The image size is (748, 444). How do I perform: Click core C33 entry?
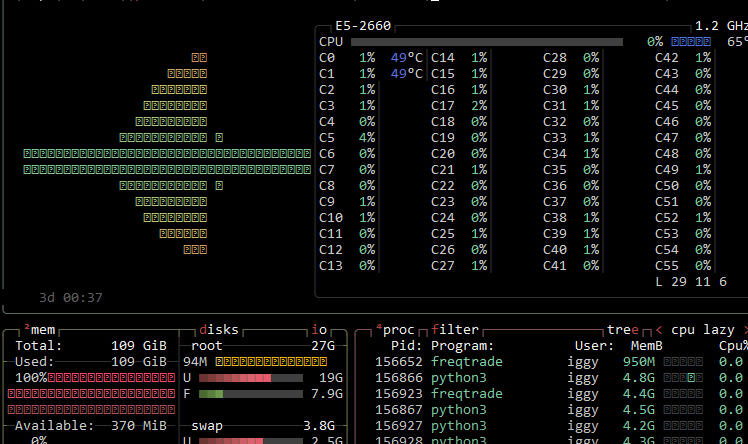coord(571,138)
